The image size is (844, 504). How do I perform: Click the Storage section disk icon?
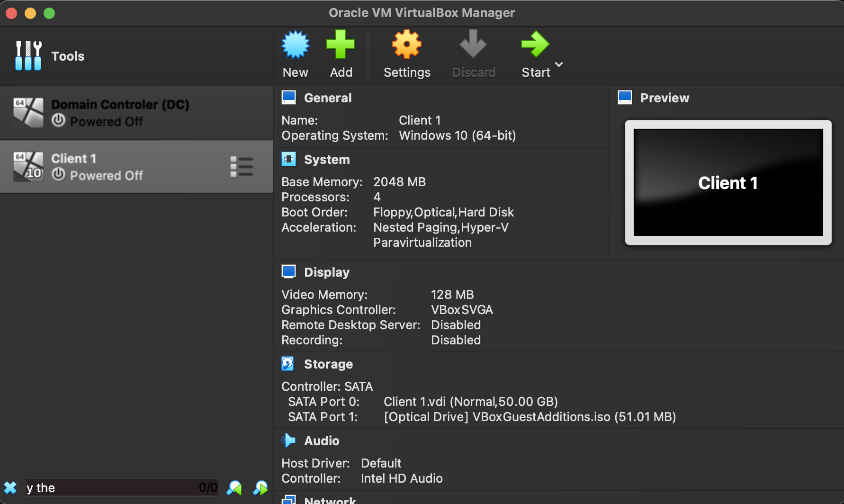(288, 364)
